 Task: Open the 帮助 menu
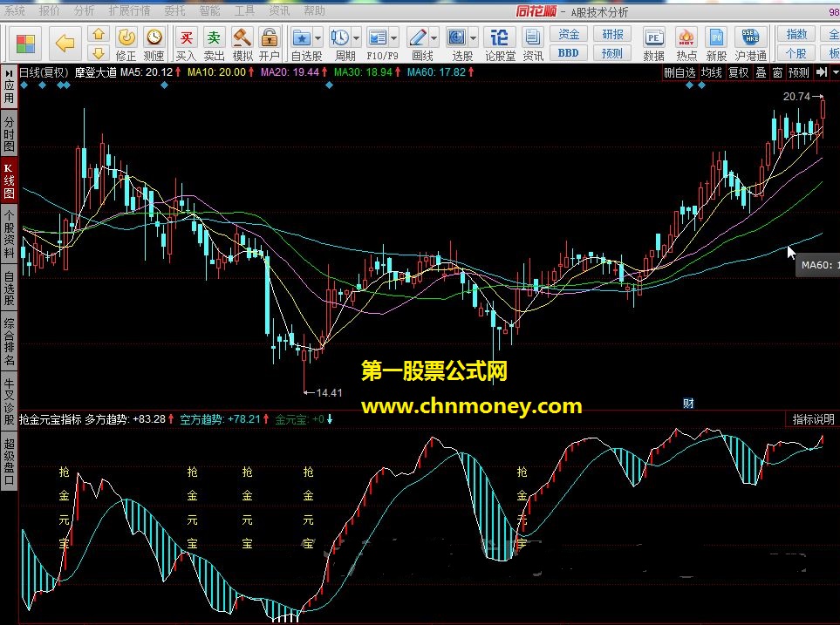point(314,10)
